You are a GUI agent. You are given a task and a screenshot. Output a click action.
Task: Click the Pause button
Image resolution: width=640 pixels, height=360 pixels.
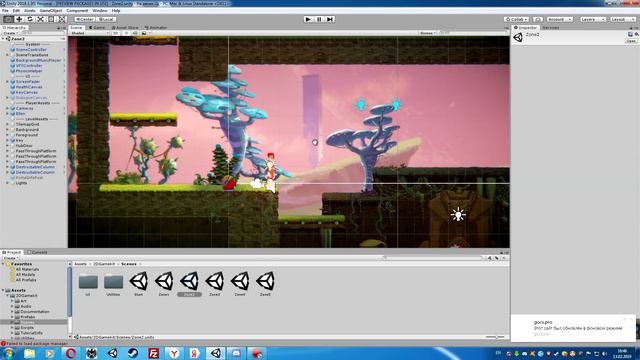(x=319, y=19)
